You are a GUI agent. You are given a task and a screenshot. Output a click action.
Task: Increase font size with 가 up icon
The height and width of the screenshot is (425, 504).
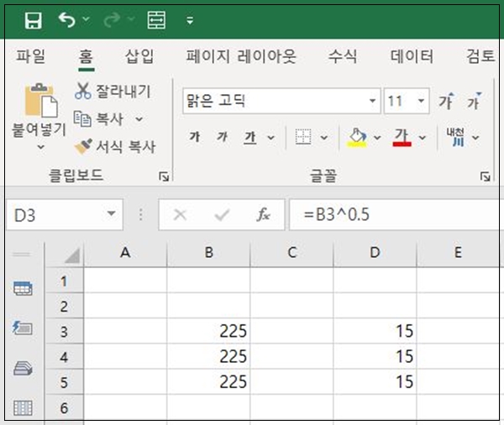(448, 101)
